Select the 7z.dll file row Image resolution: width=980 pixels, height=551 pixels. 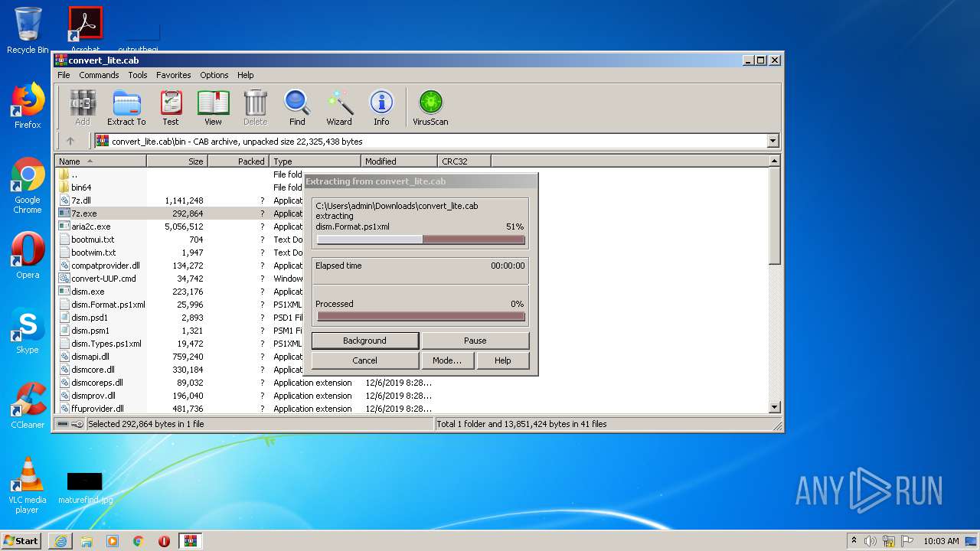(x=81, y=201)
